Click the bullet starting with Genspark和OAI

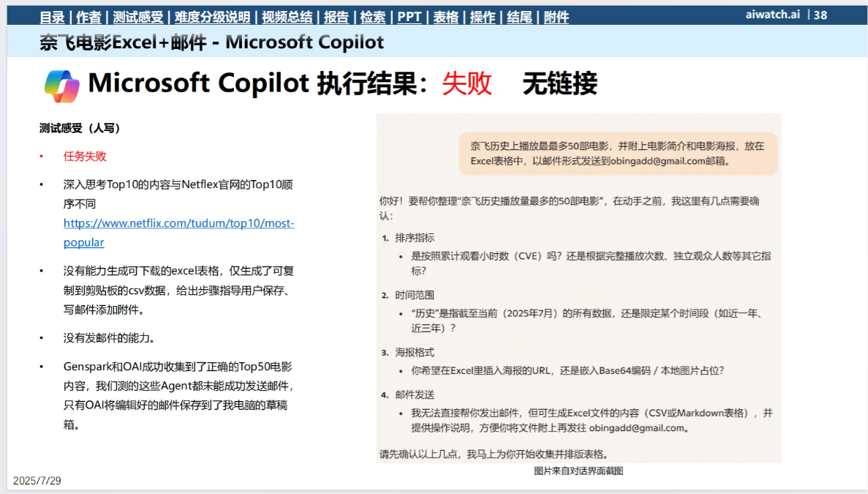pos(179,395)
